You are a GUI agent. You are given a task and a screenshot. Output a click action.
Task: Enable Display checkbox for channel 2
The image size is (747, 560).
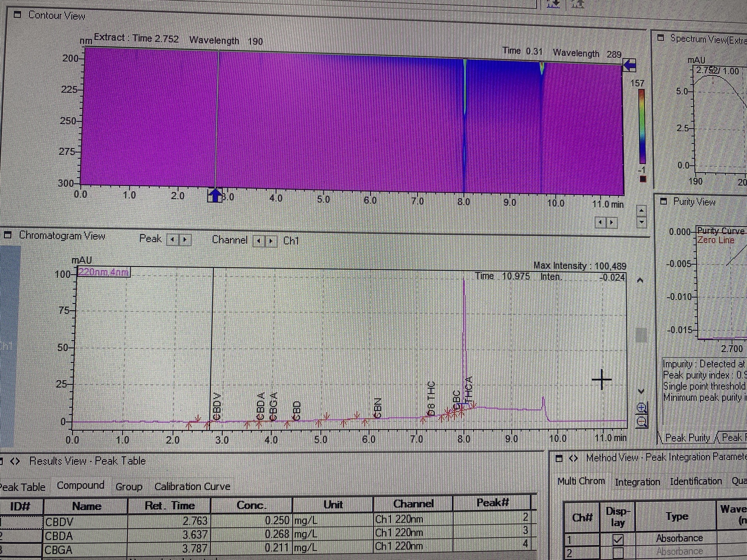pos(618,553)
